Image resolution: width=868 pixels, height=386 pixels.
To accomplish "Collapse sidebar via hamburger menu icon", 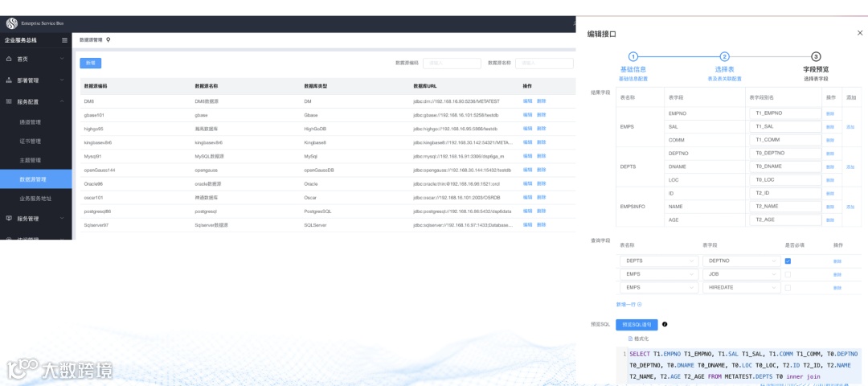I will pos(65,40).
